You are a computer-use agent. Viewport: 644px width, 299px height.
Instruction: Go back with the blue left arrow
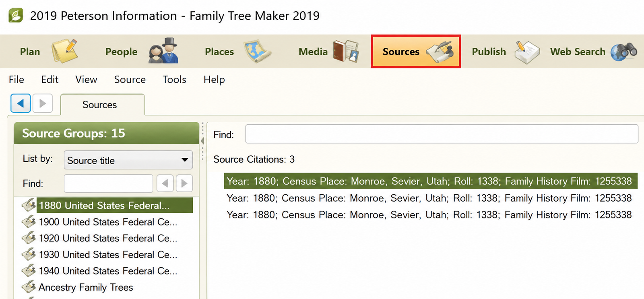pyautogui.click(x=21, y=103)
